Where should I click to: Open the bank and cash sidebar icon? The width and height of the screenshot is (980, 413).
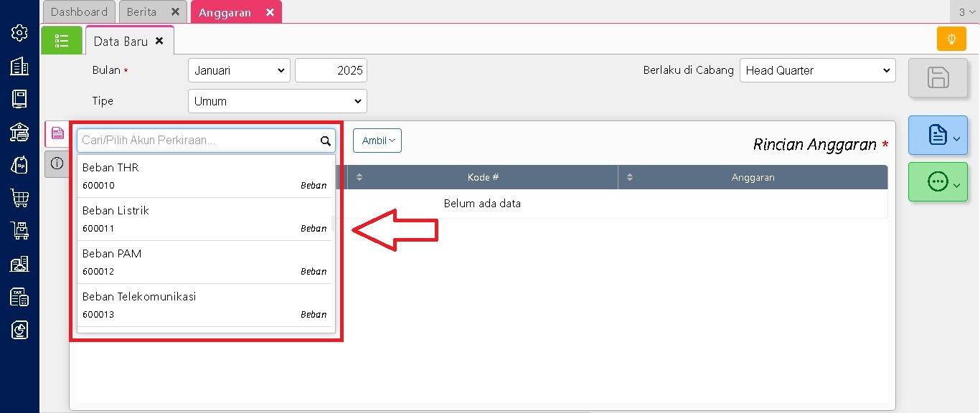[x=19, y=132]
